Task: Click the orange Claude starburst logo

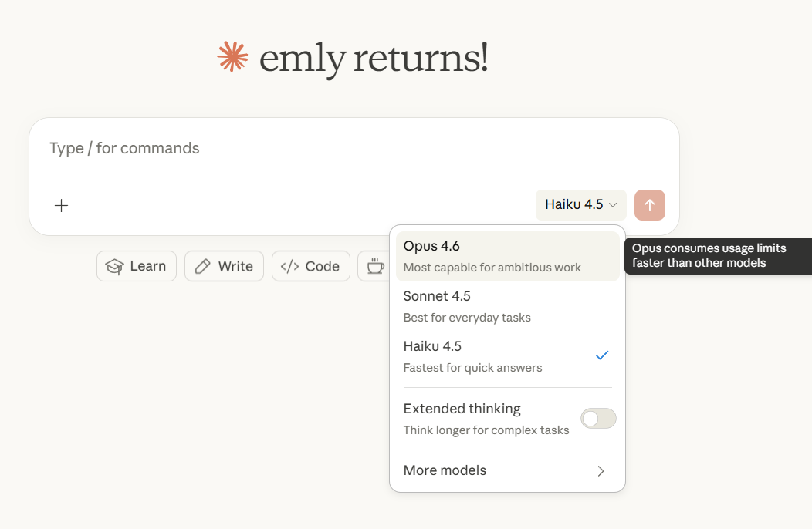Action: click(x=232, y=56)
